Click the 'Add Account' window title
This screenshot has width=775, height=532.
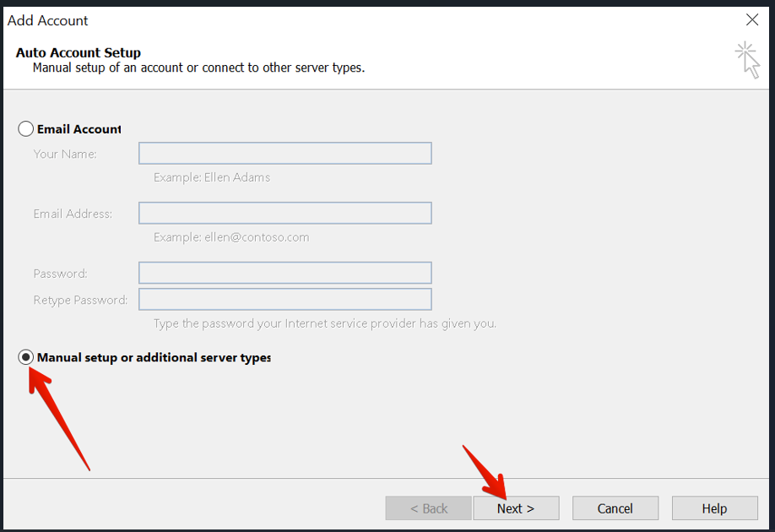[x=47, y=21]
